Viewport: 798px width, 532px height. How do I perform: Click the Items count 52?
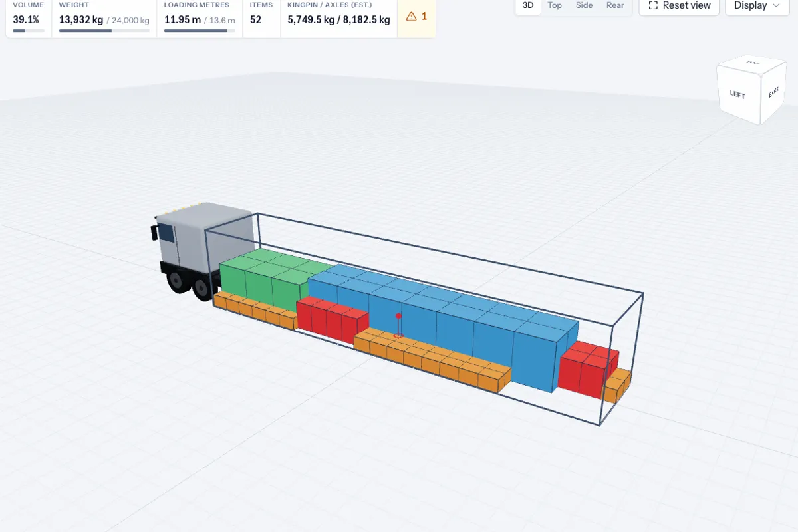coord(255,20)
